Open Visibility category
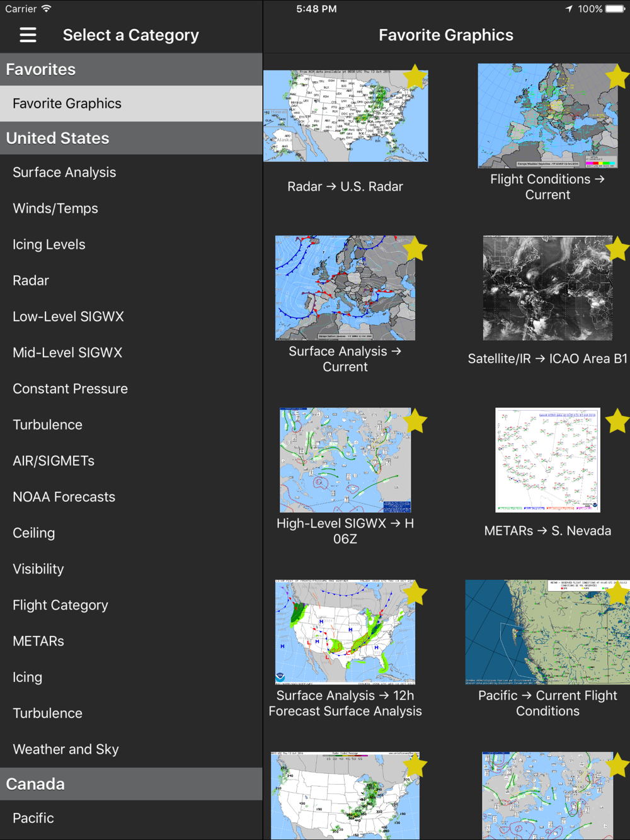This screenshot has width=630, height=840. tap(131, 569)
